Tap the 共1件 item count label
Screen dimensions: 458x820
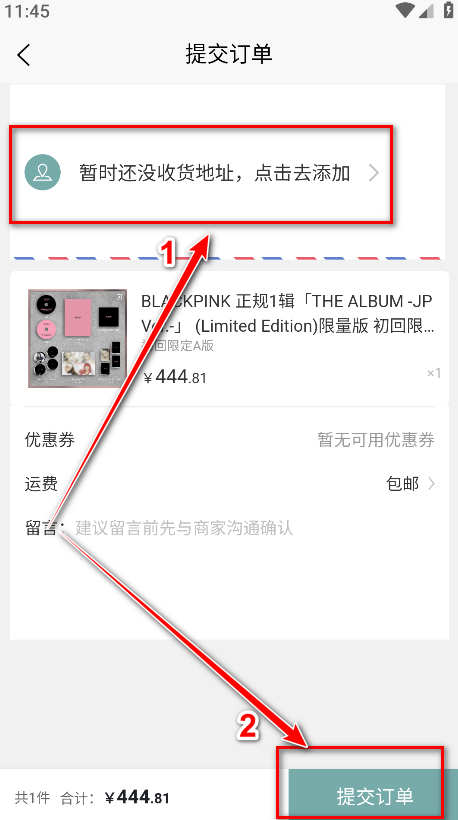tap(32, 798)
